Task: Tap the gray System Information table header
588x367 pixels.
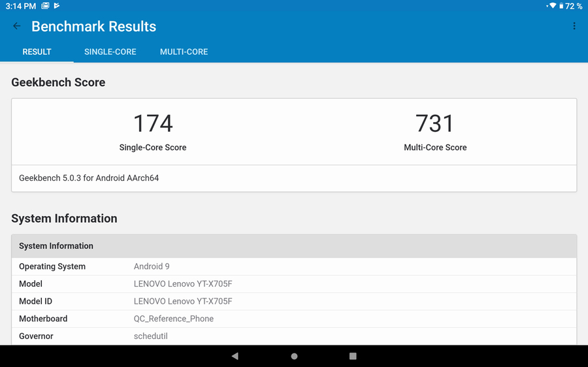Action: pyautogui.click(x=294, y=246)
